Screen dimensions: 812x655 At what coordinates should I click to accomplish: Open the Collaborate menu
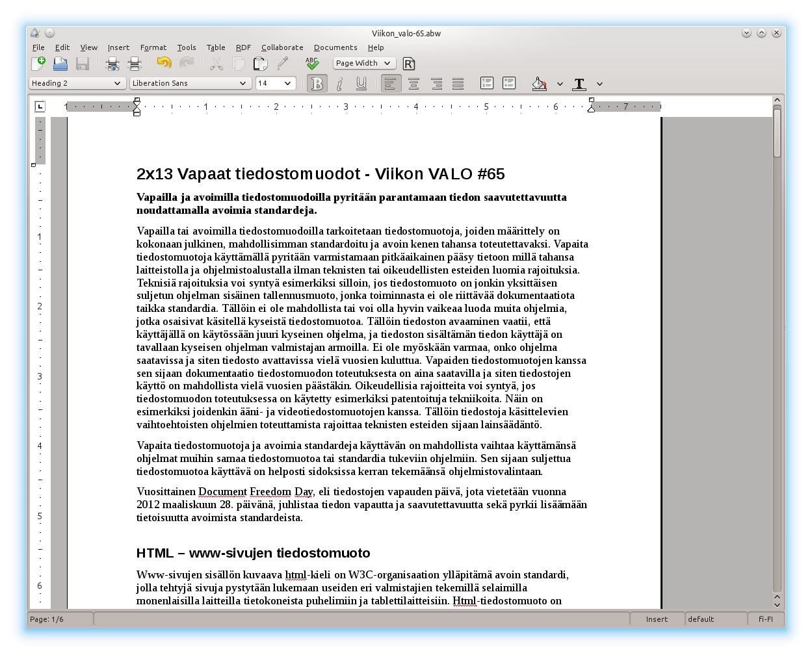[282, 47]
